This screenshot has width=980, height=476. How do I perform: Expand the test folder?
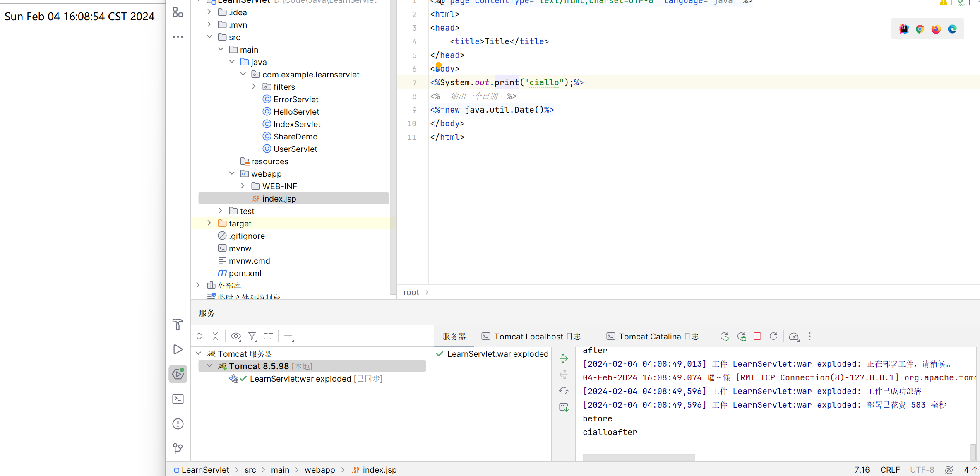(x=220, y=211)
